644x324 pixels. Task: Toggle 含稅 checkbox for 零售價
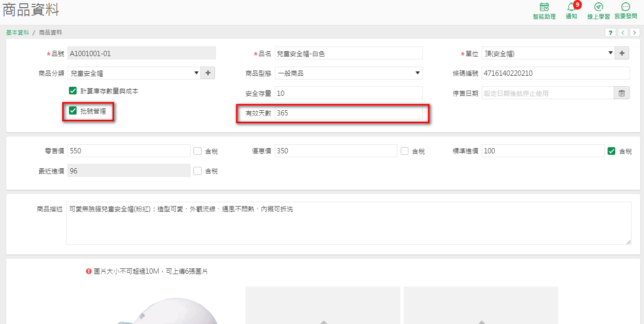(x=197, y=151)
